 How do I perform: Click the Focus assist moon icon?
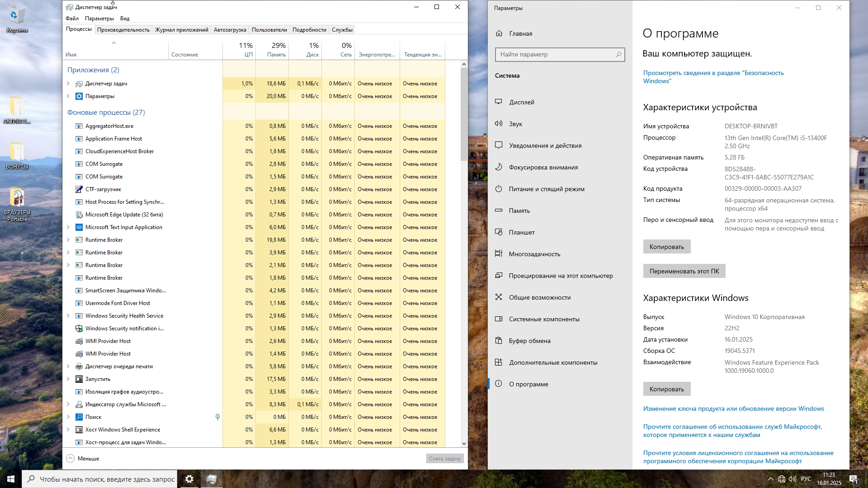[499, 167]
